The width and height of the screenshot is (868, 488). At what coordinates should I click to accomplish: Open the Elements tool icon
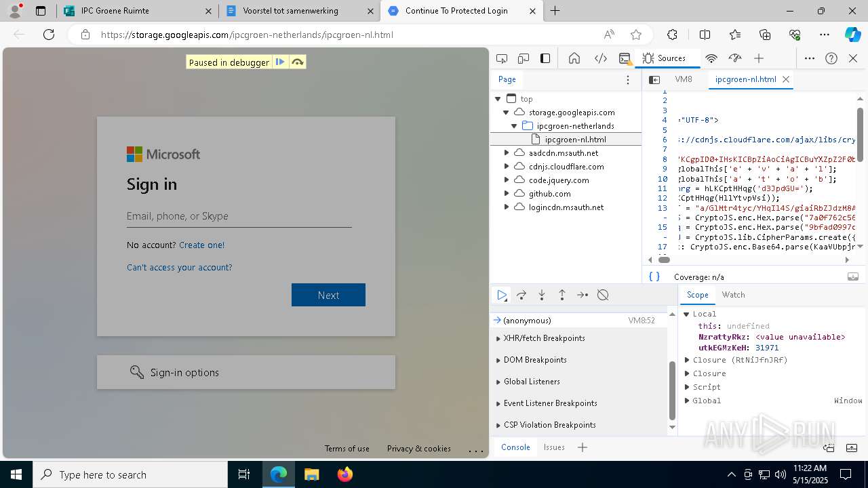[601, 58]
